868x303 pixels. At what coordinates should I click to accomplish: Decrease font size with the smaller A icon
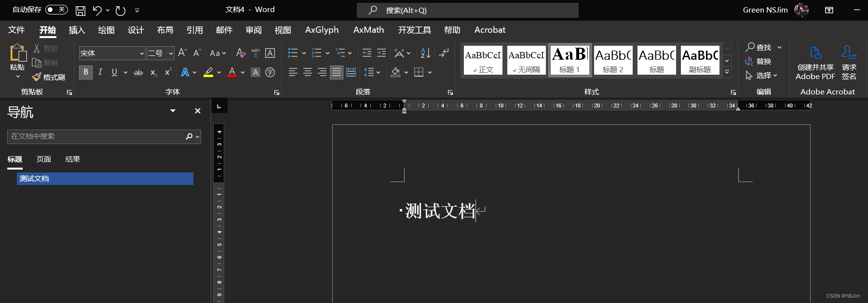[197, 53]
